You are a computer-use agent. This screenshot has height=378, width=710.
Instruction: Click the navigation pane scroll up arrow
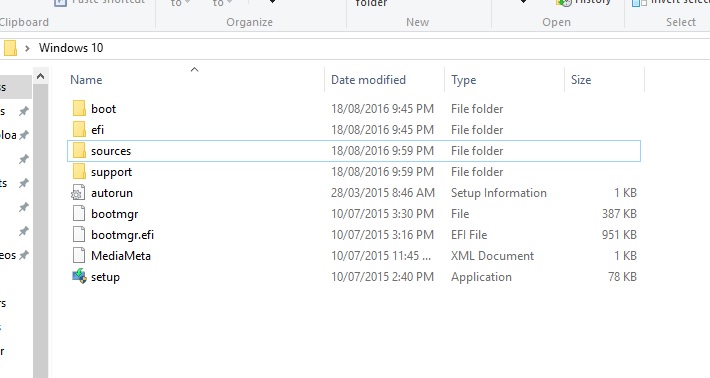[x=40, y=77]
